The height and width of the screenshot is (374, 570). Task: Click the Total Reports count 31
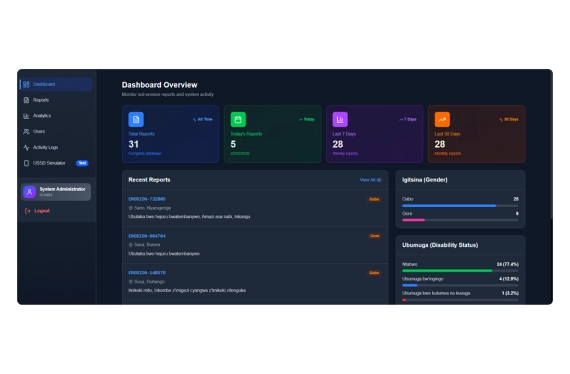pyautogui.click(x=133, y=144)
